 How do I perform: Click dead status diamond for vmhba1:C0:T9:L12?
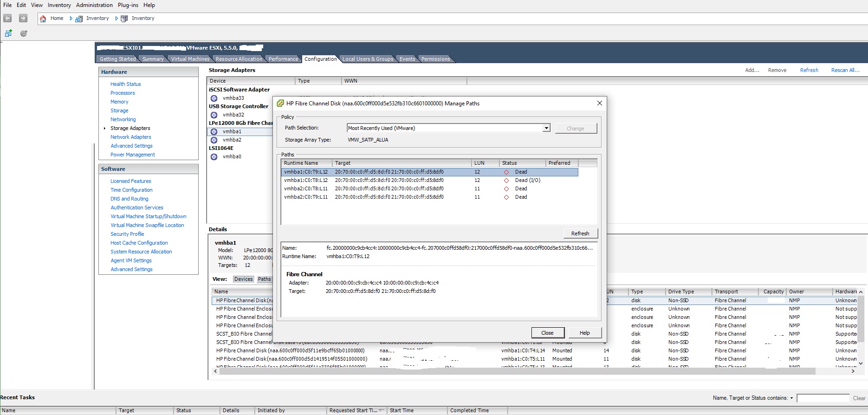click(x=506, y=172)
